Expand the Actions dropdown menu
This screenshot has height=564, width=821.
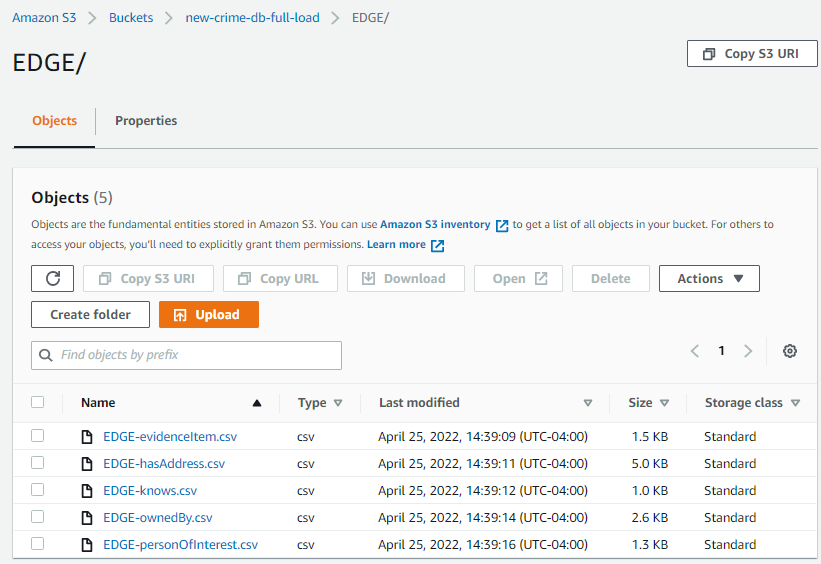(x=709, y=279)
